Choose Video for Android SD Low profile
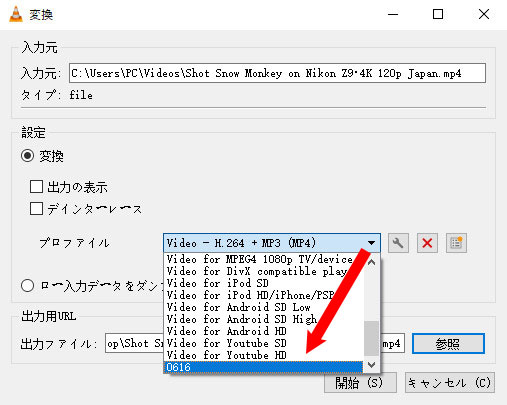 click(263, 307)
